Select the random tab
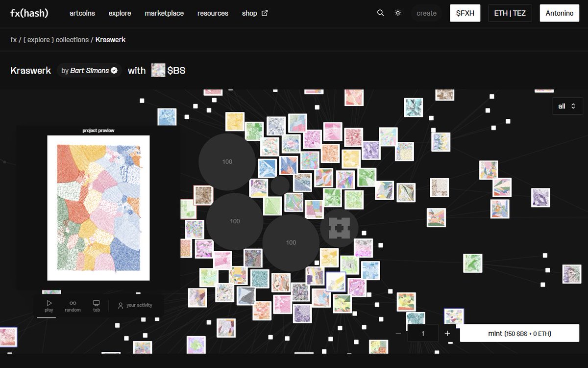The image size is (588, 368). click(x=73, y=306)
